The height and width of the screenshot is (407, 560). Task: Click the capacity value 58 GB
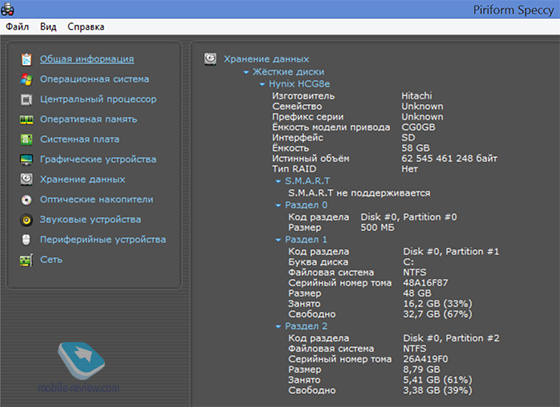pyautogui.click(x=415, y=148)
